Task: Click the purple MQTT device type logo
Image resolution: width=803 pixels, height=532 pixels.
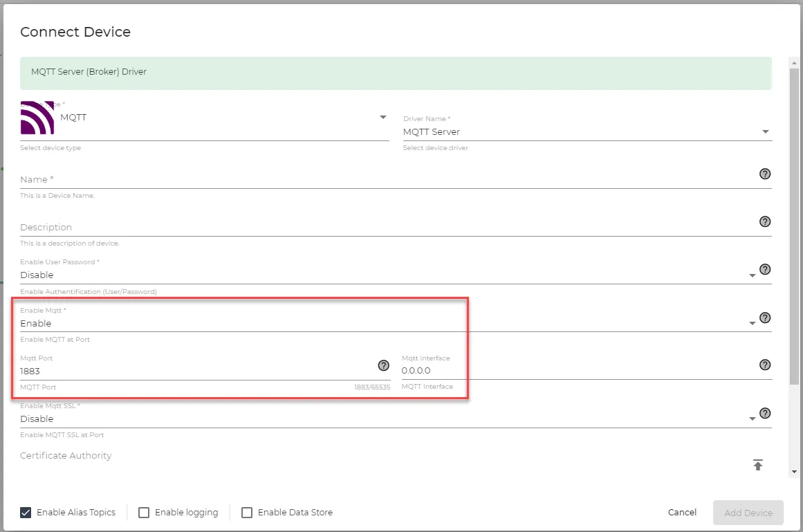Action: pyautogui.click(x=37, y=117)
